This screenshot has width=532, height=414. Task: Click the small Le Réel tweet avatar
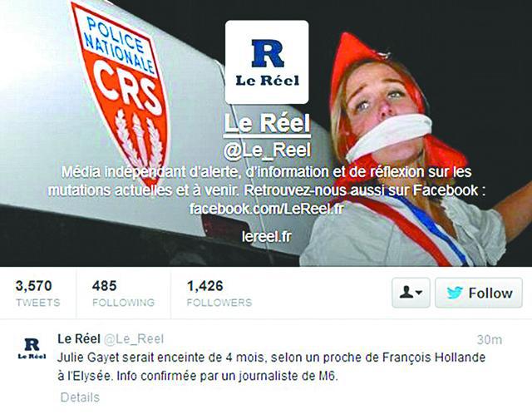[32, 348]
